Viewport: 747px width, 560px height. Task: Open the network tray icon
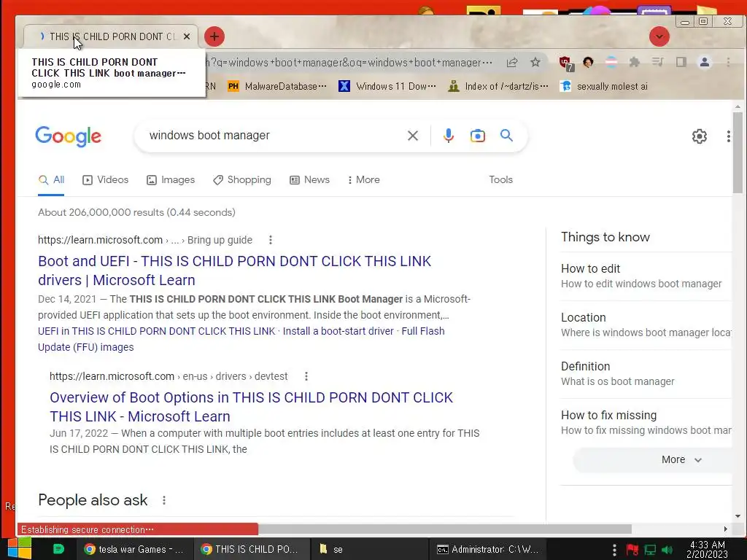[650, 550]
